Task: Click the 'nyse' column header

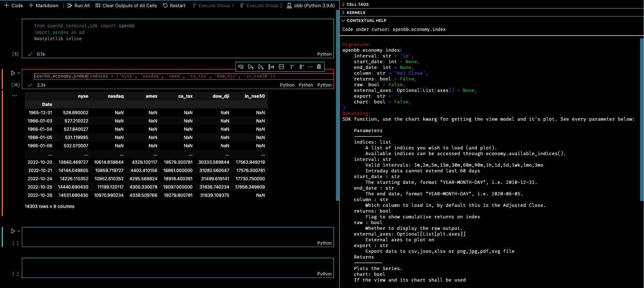Action: [83, 96]
